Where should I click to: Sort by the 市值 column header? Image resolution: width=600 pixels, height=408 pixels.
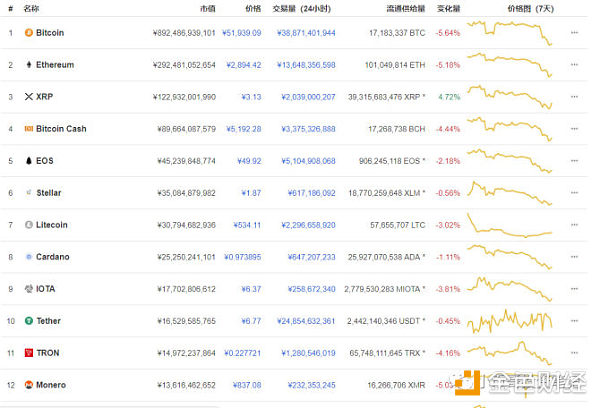coord(208,8)
